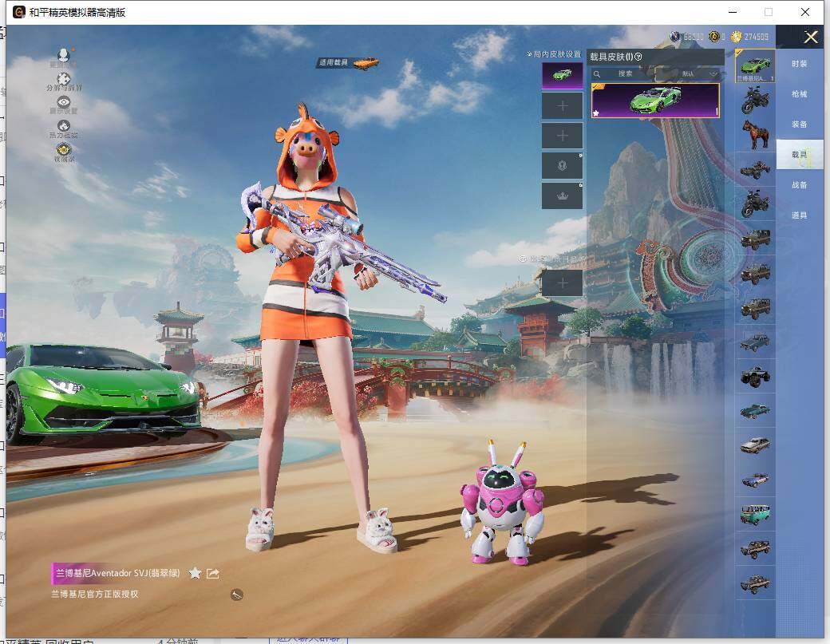The height and width of the screenshot is (644, 830).
Task: Click the locked crown skin slot
Action: coord(562,196)
